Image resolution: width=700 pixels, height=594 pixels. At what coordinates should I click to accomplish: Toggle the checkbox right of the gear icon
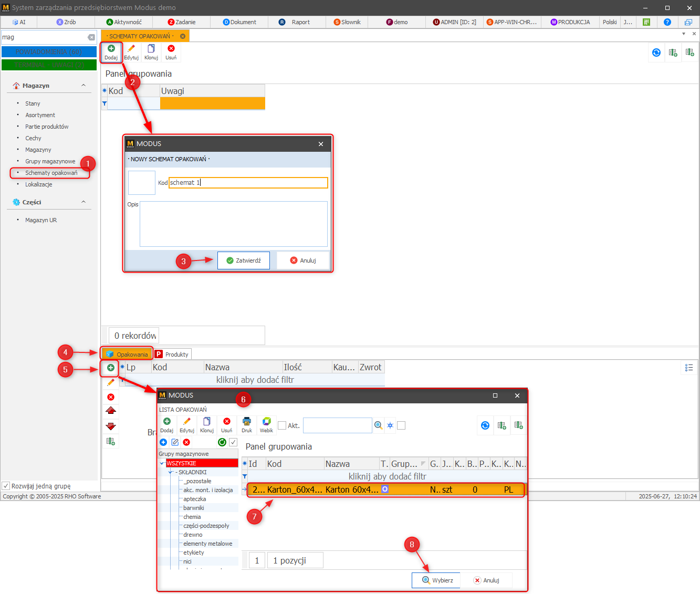pyautogui.click(x=401, y=425)
